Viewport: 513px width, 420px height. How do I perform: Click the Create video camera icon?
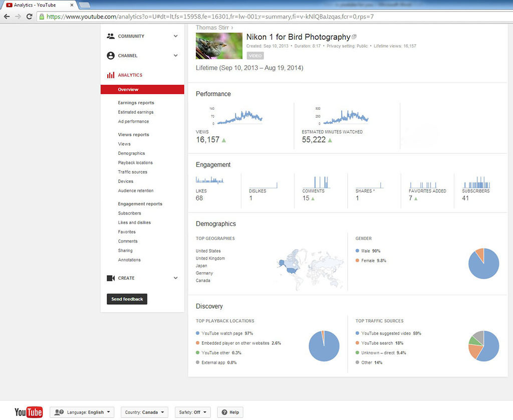point(111,278)
